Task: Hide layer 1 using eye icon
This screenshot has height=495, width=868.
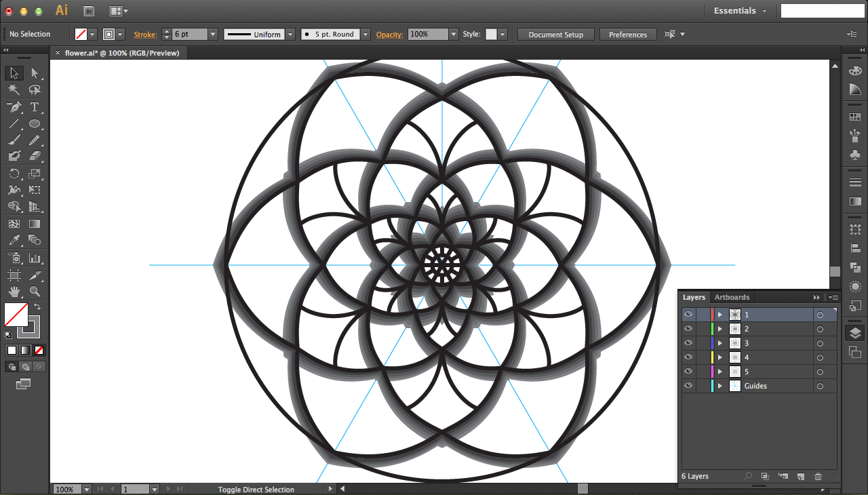Action: point(688,315)
